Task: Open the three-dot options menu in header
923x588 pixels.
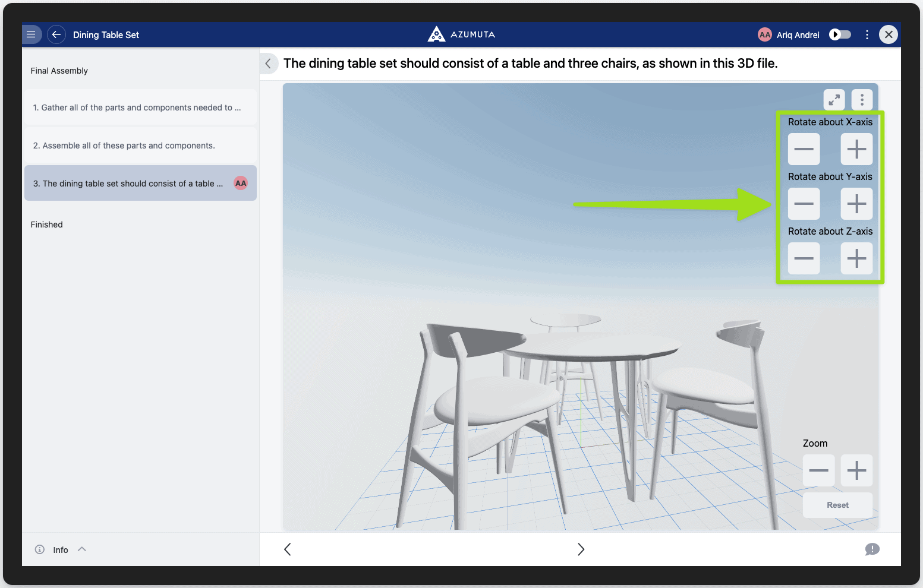Action: coord(867,34)
